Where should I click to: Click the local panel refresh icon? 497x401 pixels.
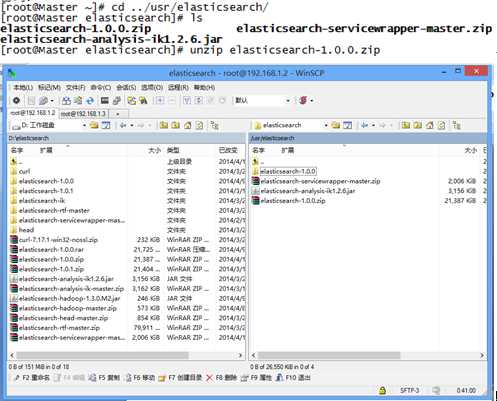(199, 125)
